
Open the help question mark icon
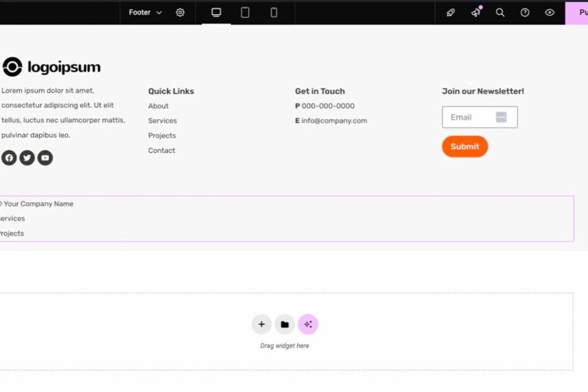pyautogui.click(x=525, y=13)
